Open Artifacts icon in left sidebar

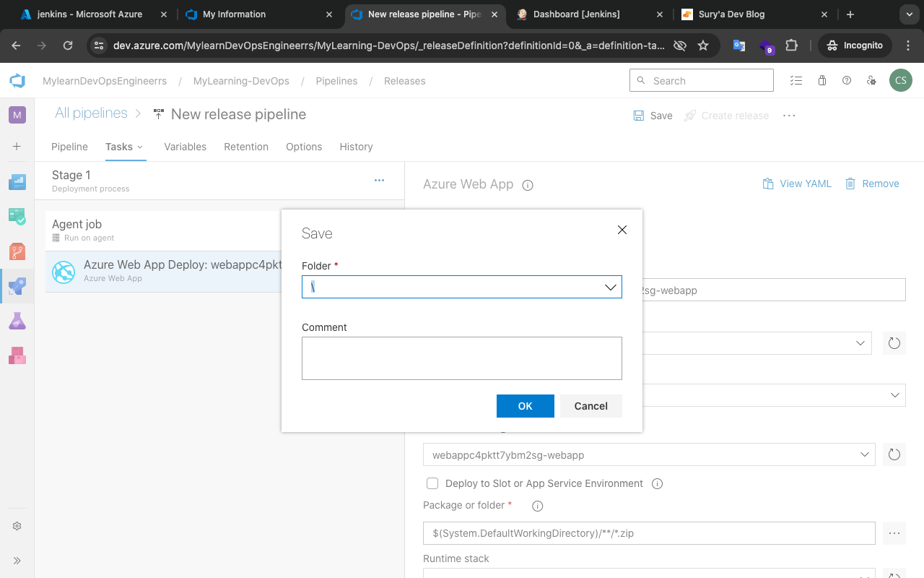(17, 355)
